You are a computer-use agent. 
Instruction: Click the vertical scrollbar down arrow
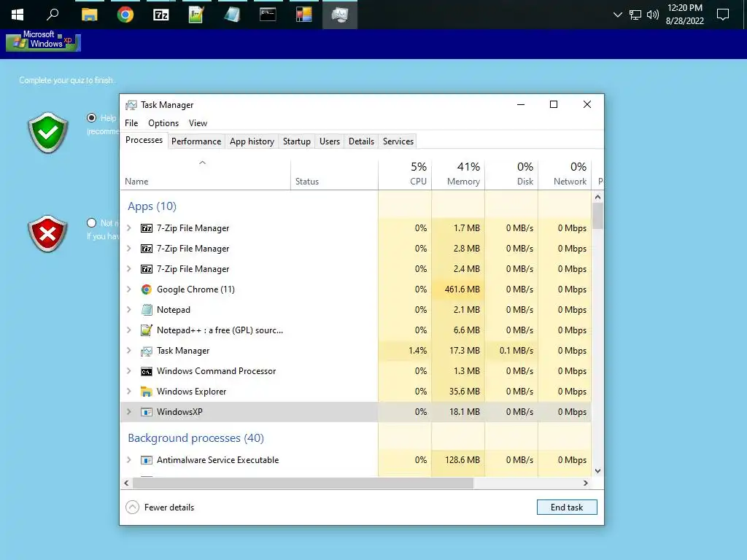coord(598,471)
